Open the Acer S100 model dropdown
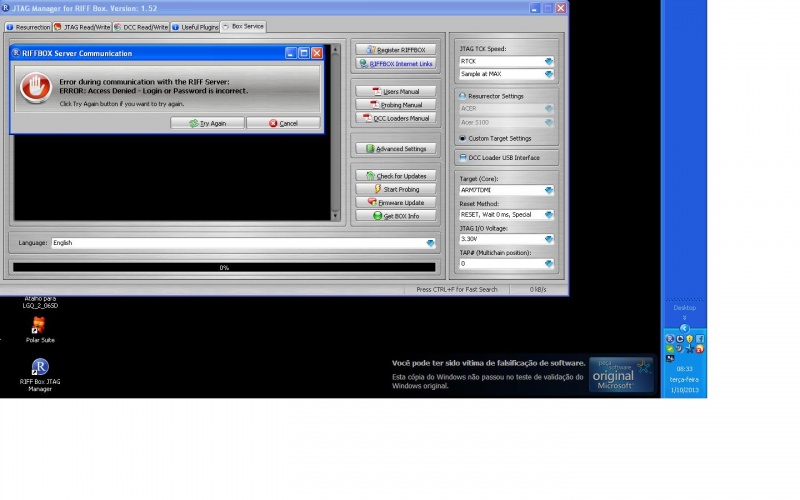The height and width of the screenshot is (500, 800). click(548, 122)
